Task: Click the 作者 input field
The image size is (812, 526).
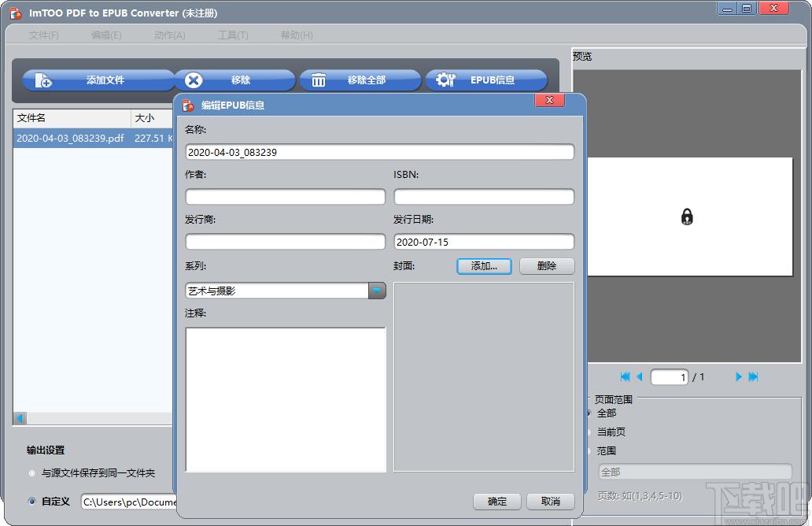Action: click(x=286, y=197)
